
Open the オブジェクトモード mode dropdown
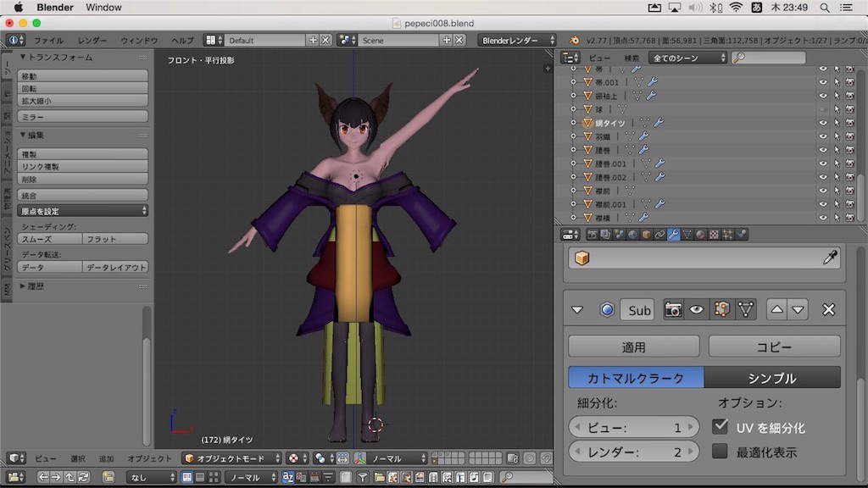pos(232,458)
